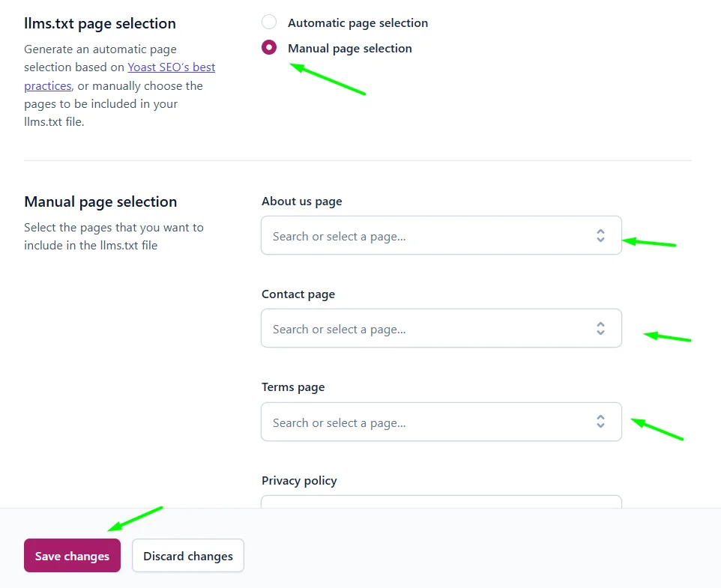Click the Terms page dropdown chevron icon

[x=600, y=421]
